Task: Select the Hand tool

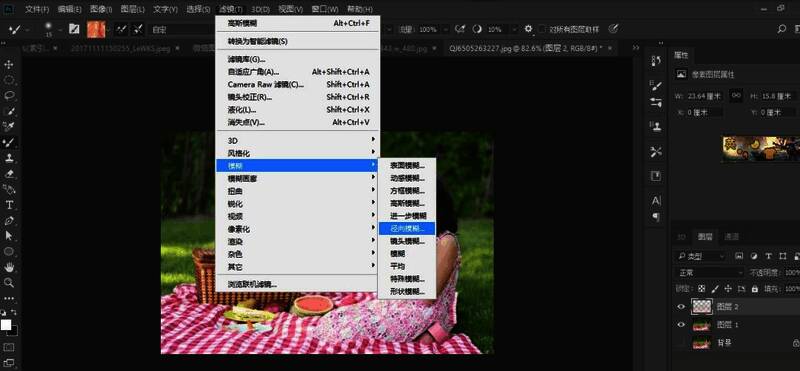Action: pos(9,267)
